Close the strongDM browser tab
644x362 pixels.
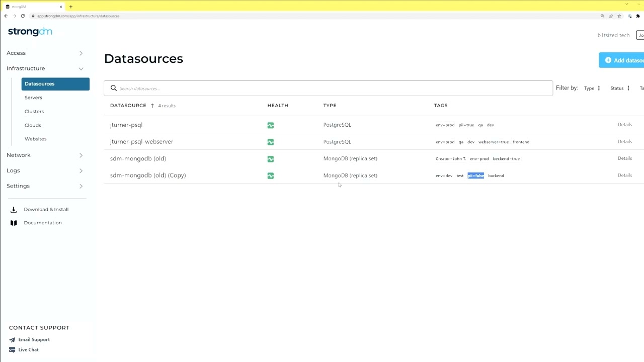click(x=61, y=7)
